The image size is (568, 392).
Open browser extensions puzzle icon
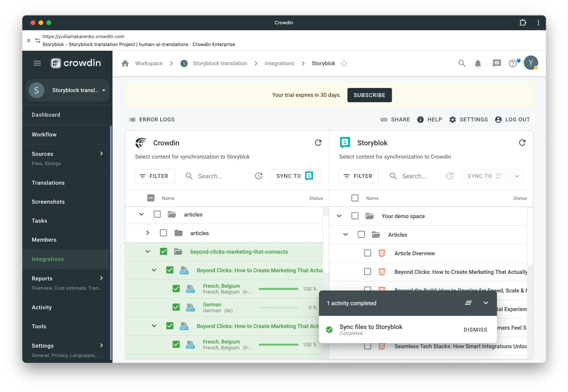click(523, 22)
